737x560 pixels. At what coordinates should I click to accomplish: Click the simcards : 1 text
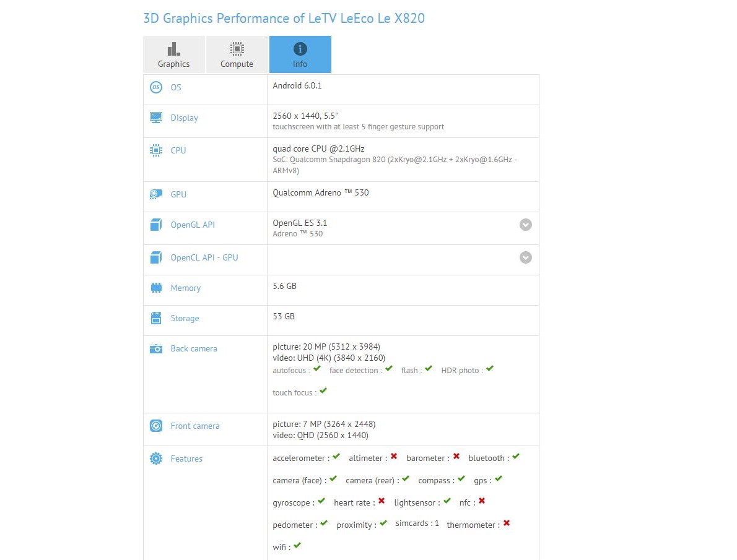click(417, 523)
